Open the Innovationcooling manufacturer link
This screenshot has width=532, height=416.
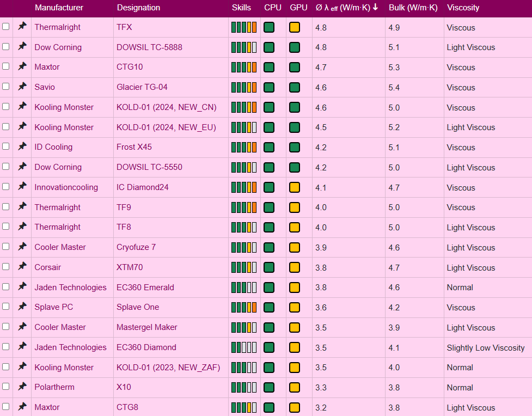(66, 187)
